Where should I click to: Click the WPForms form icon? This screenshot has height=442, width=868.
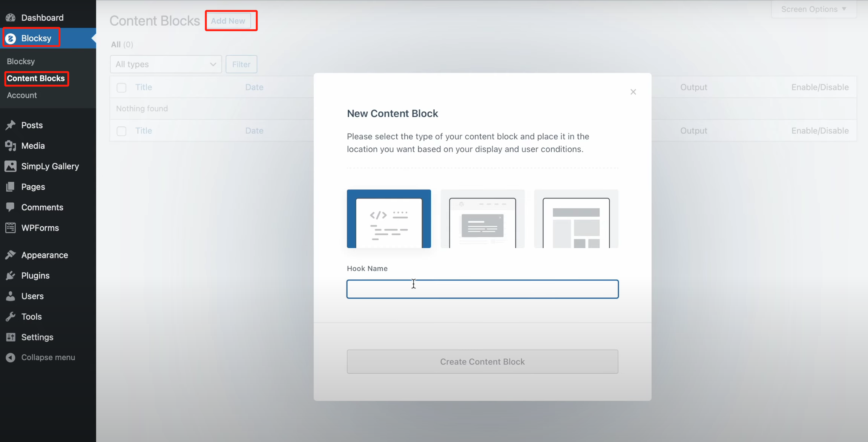point(11,228)
